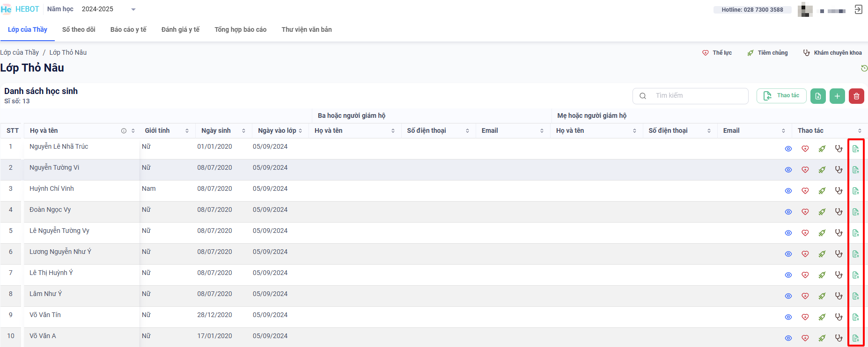Screen dimensions: 868x347
Task: Open vaccination syringe icon for Huỳnh Chí Vinh
Action: tap(822, 191)
